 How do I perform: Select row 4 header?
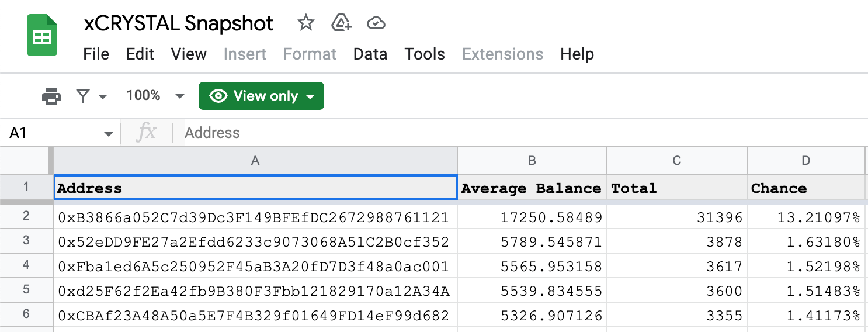(26, 266)
